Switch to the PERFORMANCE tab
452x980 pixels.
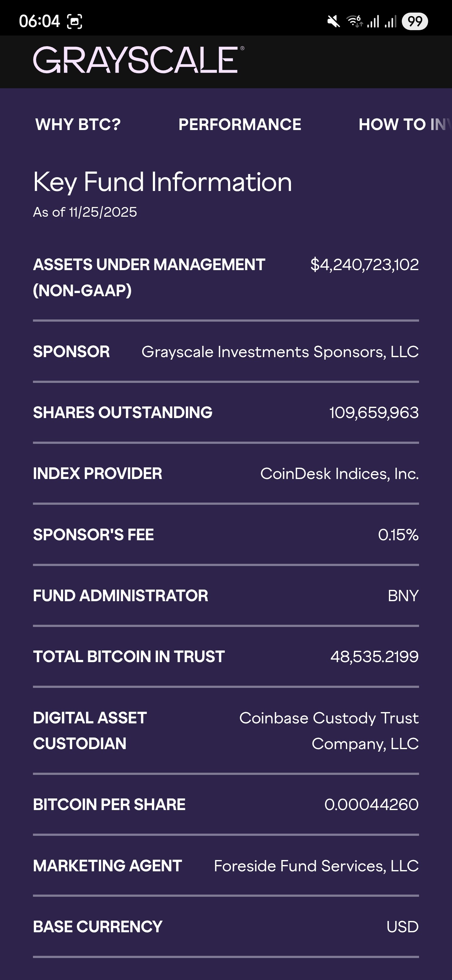(240, 124)
